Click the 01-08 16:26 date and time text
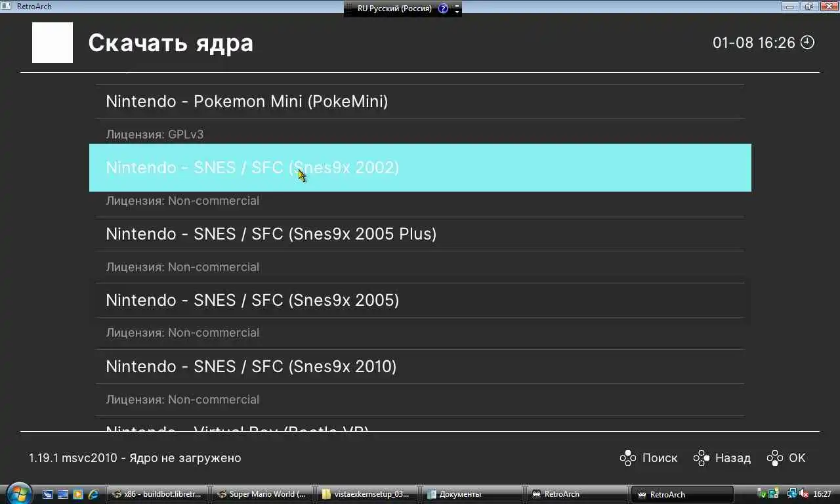This screenshot has height=504, width=840. tap(754, 43)
